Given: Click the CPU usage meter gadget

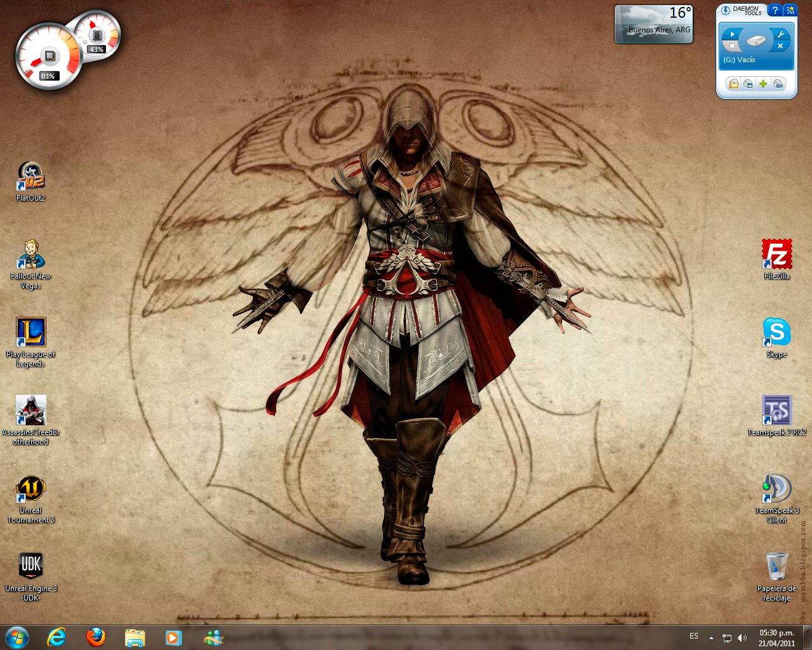Looking at the screenshot, I should (48, 56).
